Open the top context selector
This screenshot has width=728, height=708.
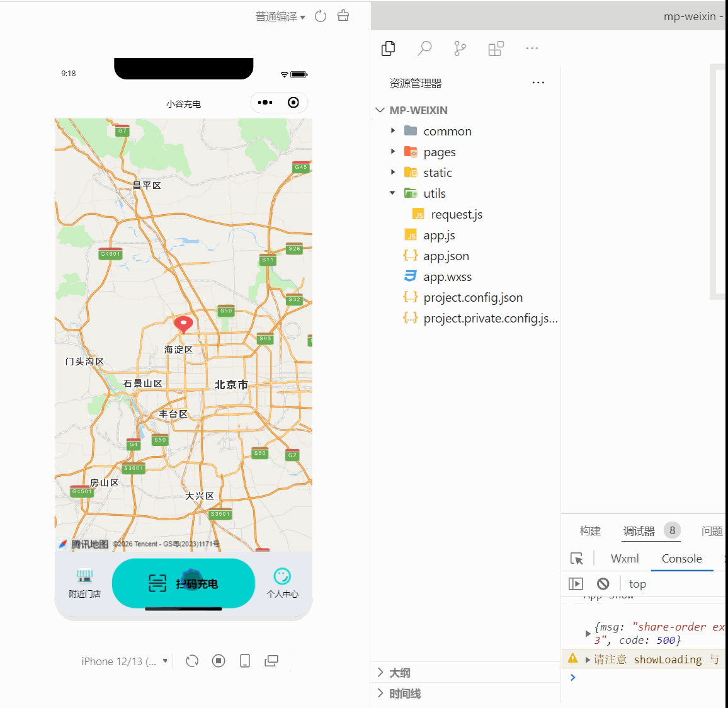coord(637,583)
